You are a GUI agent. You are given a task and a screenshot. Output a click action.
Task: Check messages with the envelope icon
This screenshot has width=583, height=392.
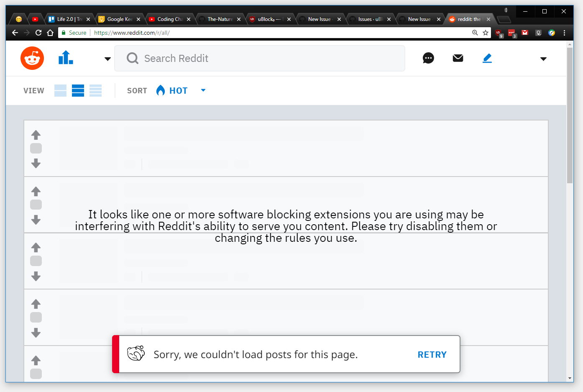(x=458, y=58)
